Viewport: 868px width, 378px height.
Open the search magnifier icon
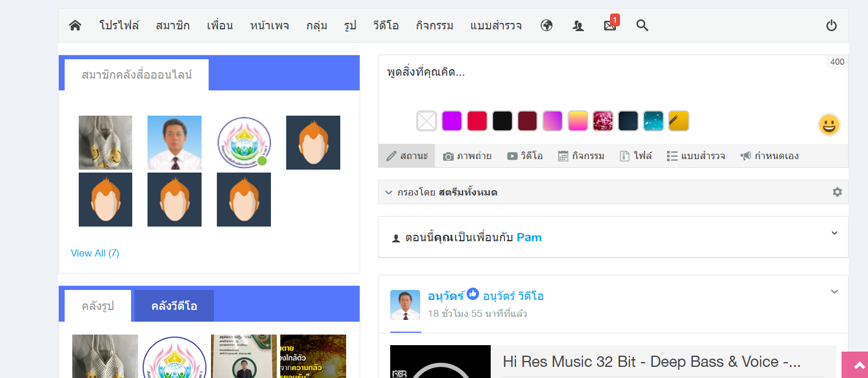tap(642, 25)
